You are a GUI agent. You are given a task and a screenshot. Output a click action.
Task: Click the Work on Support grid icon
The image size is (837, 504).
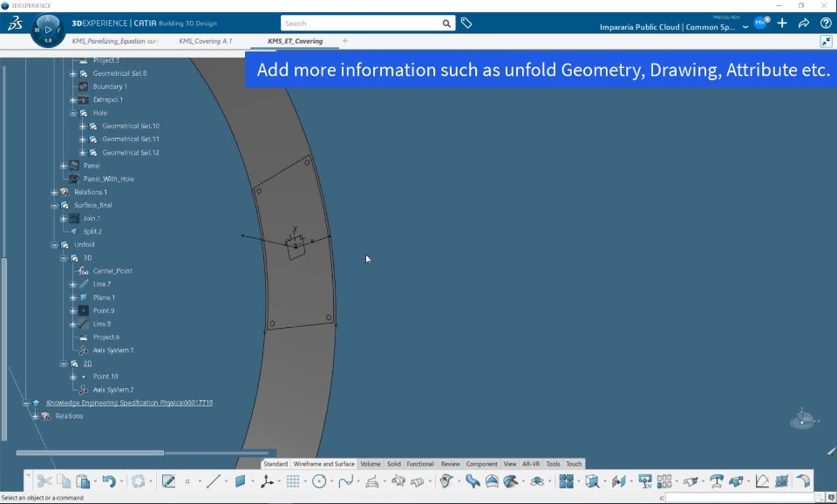(x=293, y=481)
